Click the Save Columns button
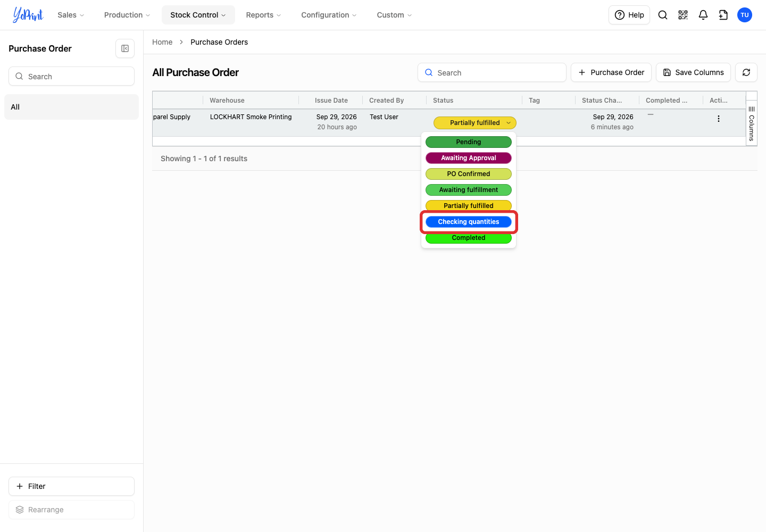 click(x=693, y=72)
